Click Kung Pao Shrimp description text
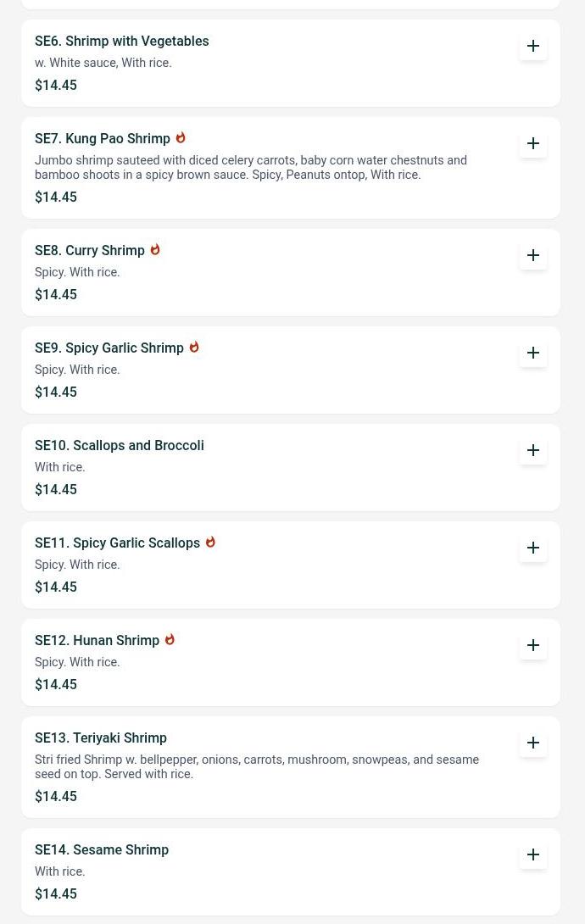585x924 pixels. tap(251, 167)
